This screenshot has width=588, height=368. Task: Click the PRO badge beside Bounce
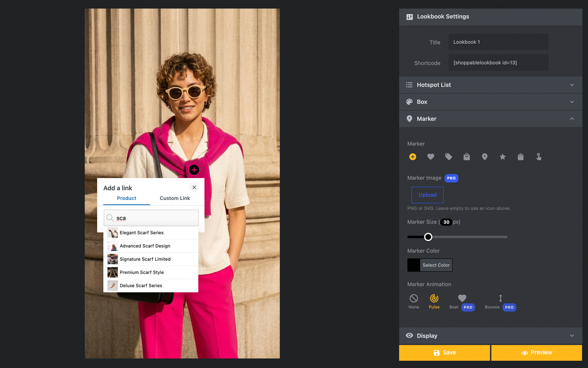(509, 307)
